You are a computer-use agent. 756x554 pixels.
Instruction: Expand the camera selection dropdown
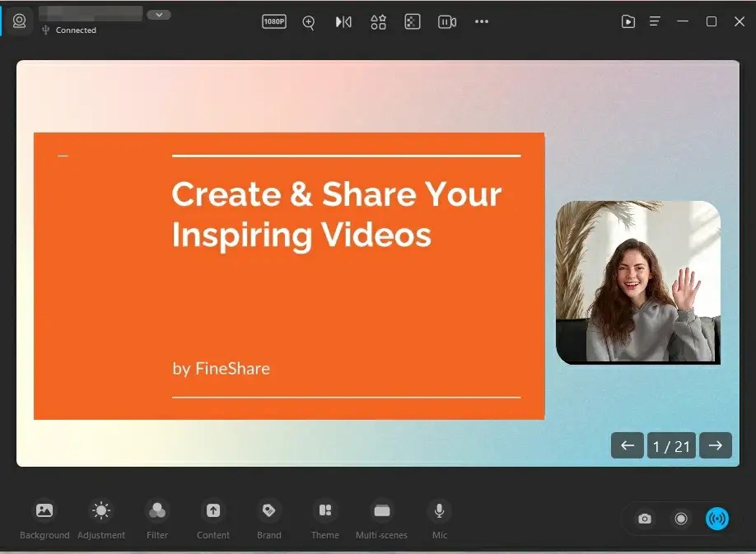coord(159,14)
